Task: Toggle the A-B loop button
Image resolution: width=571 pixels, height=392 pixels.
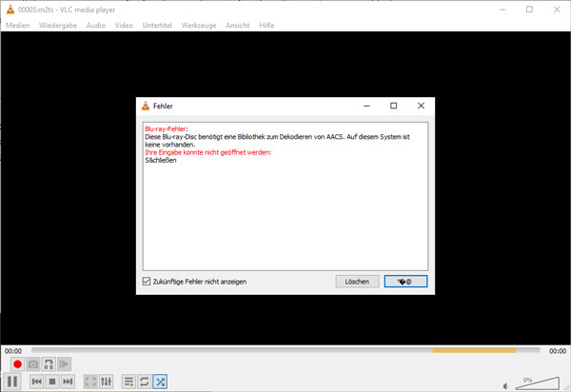Action: pos(49,364)
